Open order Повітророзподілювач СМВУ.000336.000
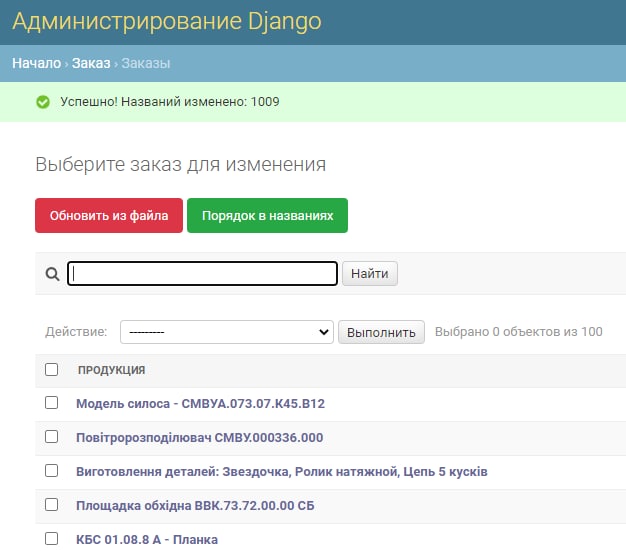This screenshot has width=626, height=556. [x=200, y=437]
